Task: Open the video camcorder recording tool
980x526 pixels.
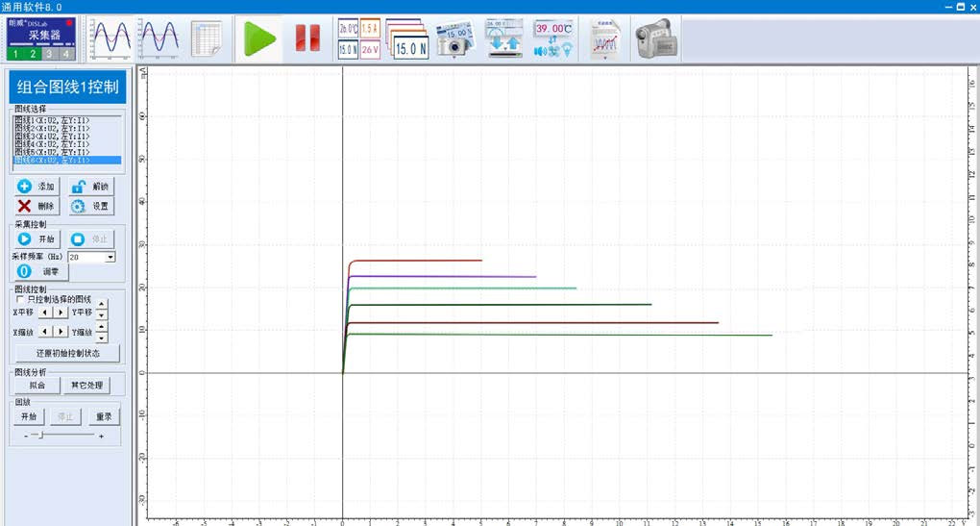Action: [655, 38]
